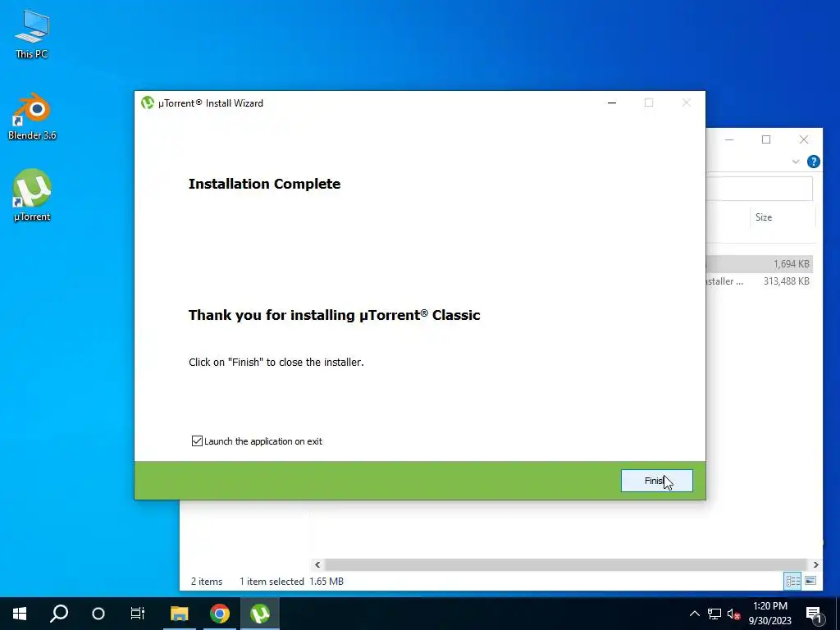This screenshot has width=840, height=630.
Task: Open Cortana circle icon on taskbar
Action: pos(98,614)
